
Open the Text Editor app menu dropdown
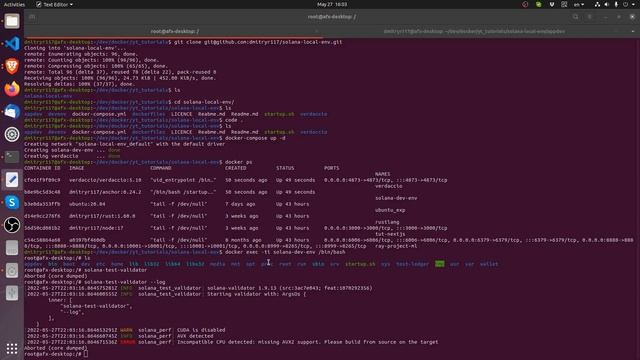pyautogui.click(x=55, y=4)
